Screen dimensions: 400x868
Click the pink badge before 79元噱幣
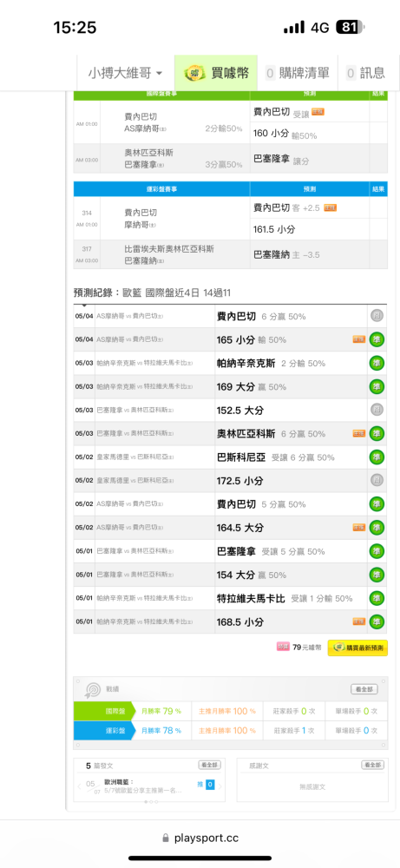coord(283,647)
